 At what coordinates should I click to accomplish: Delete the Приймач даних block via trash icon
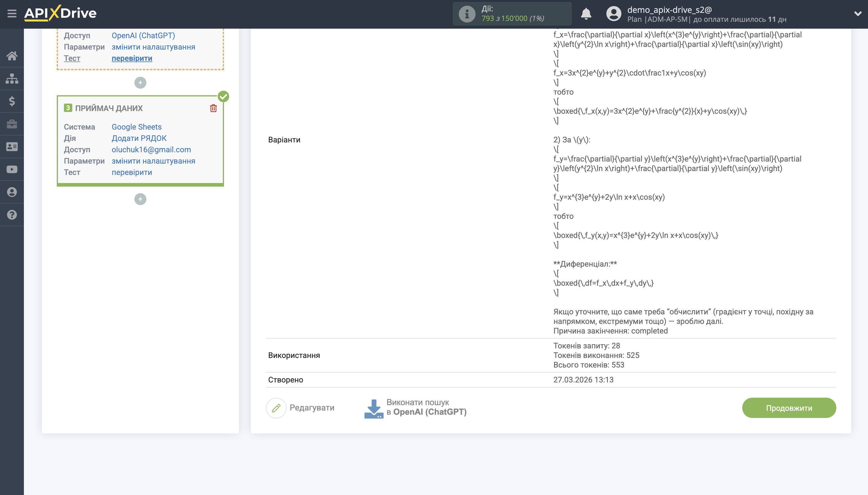click(213, 108)
